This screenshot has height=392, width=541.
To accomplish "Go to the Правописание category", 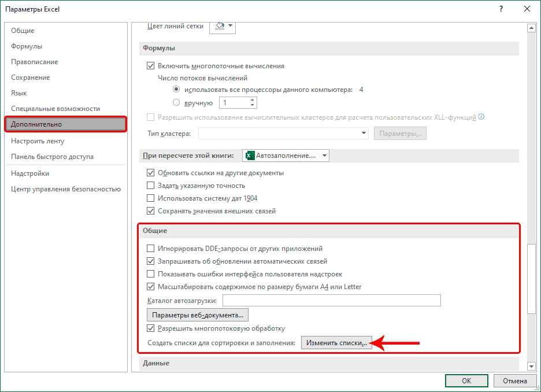I will (x=65, y=62).
